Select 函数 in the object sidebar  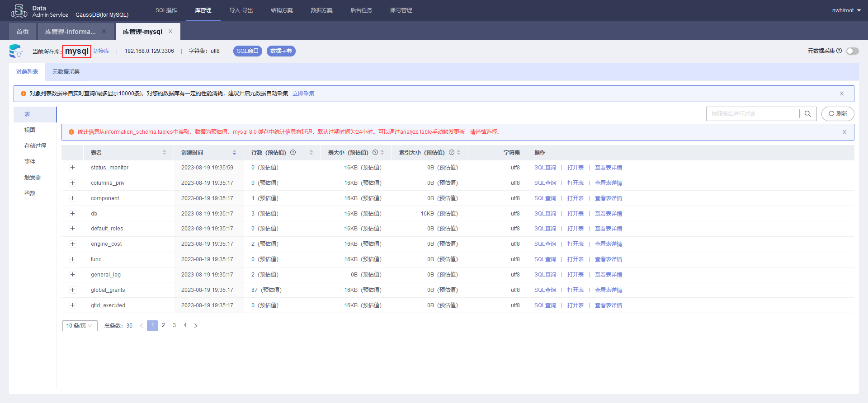pos(30,193)
